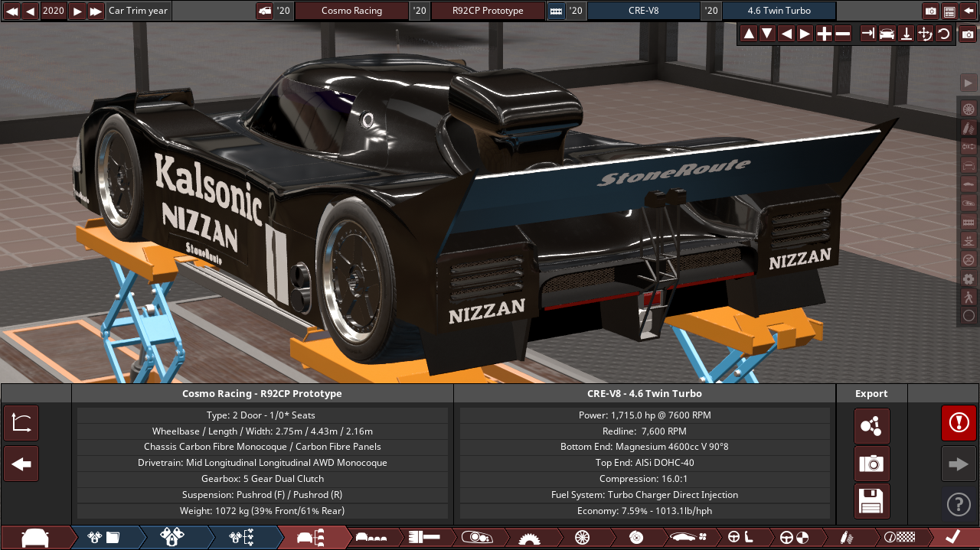Open brake disc tab in bottom bar
Image resolution: width=980 pixels, height=550 pixels.
[x=635, y=537]
